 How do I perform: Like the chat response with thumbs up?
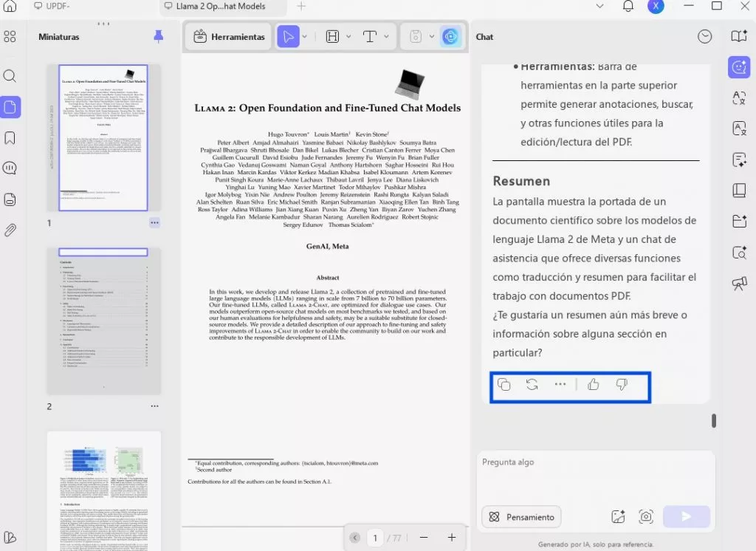[593, 385]
